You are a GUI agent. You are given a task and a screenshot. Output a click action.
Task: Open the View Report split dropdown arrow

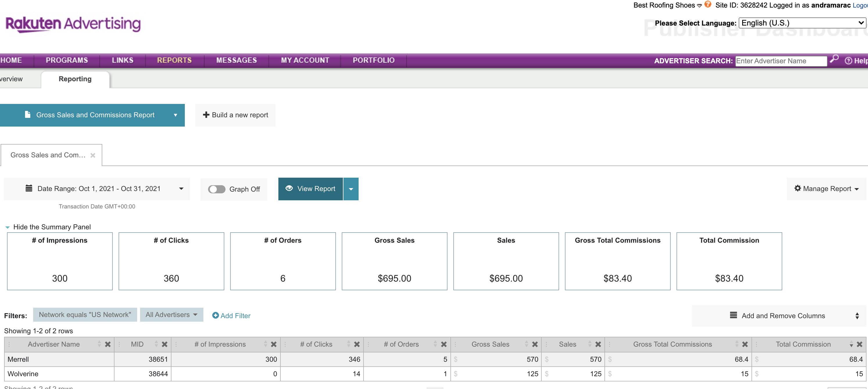pos(351,189)
